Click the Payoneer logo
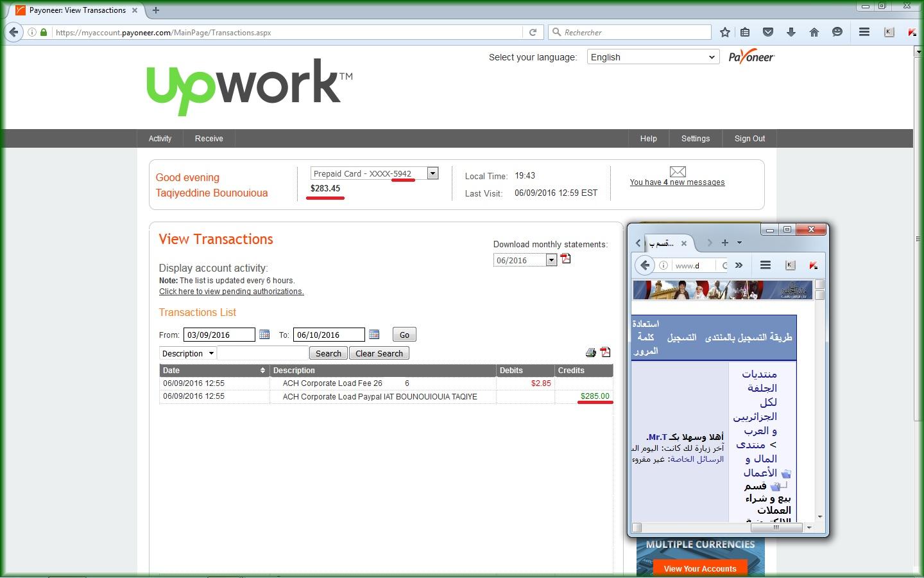Screen dimensions: 924x578 (751, 57)
